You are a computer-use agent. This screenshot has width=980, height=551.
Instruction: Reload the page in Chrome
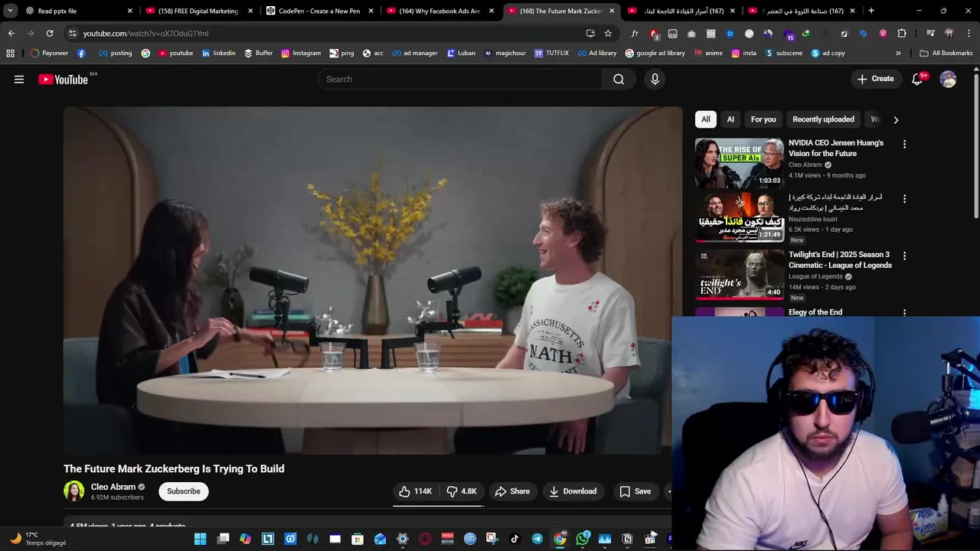click(50, 34)
